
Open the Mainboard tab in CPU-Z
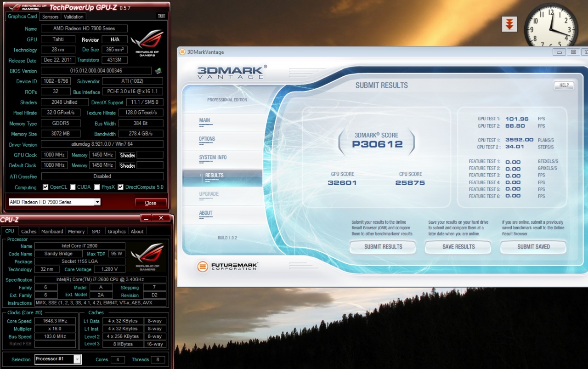point(52,232)
